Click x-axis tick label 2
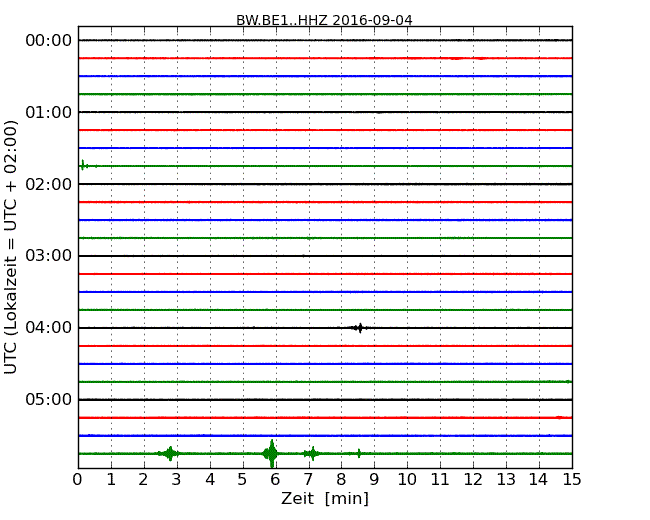Image resolution: width=650 pixels, height=520 pixels. (x=143, y=480)
